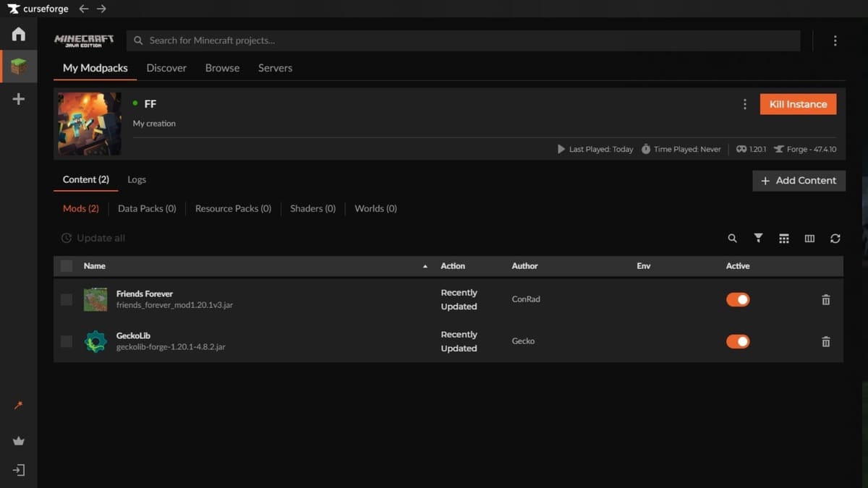Click the search icon above the mods table

(732, 238)
